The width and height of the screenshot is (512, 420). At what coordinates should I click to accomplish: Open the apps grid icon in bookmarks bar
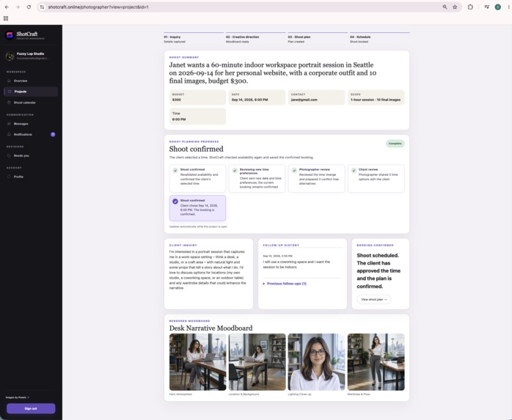6,18
